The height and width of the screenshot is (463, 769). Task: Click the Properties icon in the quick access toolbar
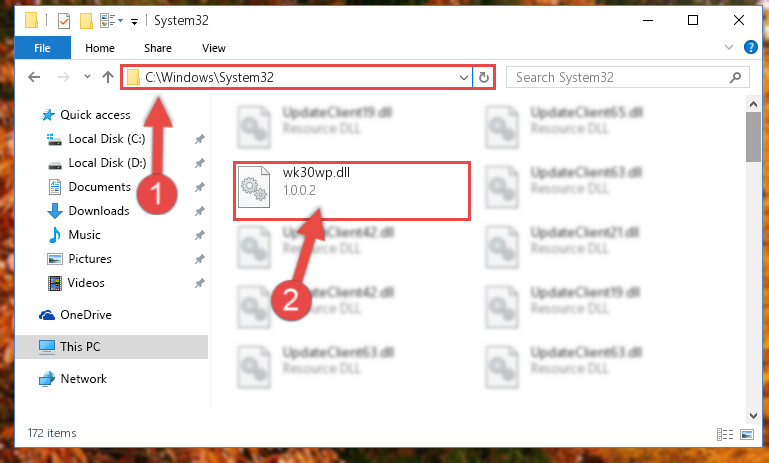click(x=64, y=21)
